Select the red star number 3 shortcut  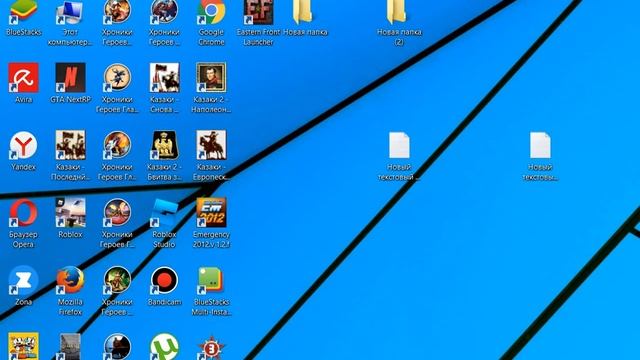pos(211,347)
